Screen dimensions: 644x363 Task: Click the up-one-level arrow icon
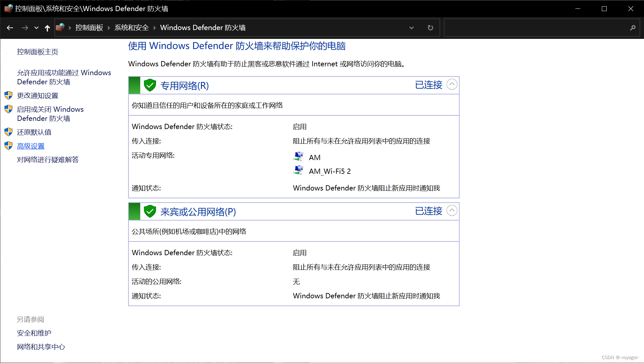(47, 28)
